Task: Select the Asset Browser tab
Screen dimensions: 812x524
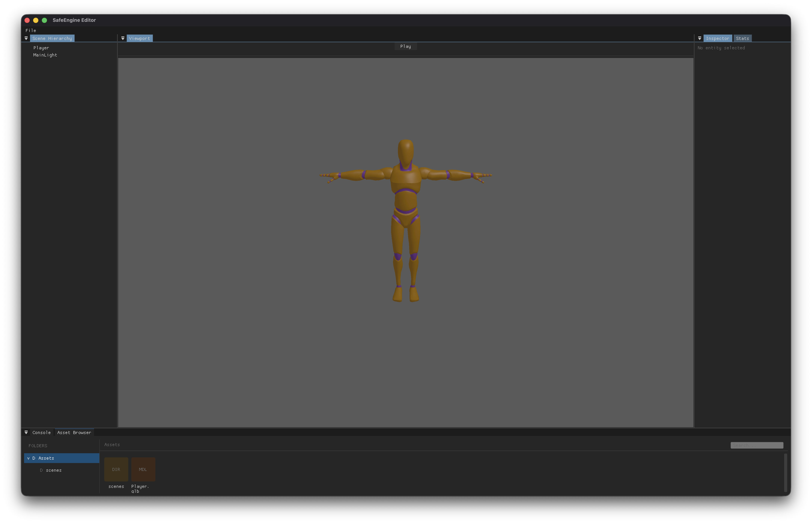Action: point(74,433)
